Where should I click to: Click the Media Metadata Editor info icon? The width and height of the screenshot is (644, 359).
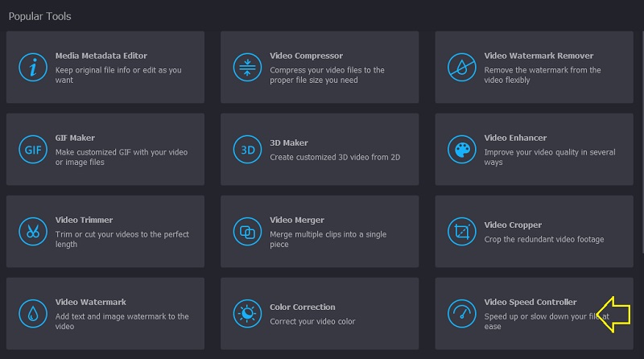(x=32, y=67)
